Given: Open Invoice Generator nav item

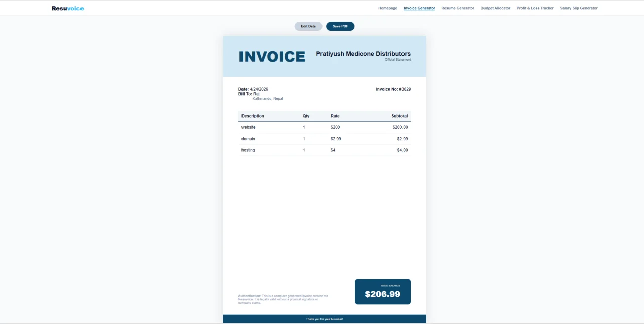Looking at the screenshot, I should tap(419, 8).
